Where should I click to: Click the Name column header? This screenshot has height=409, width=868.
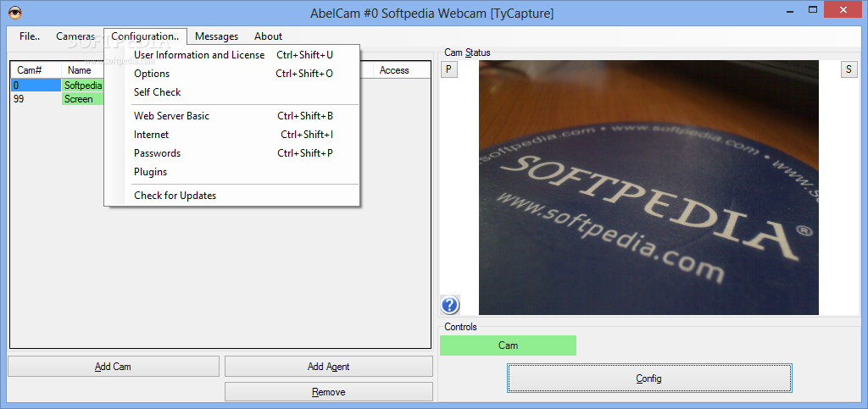coord(83,70)
